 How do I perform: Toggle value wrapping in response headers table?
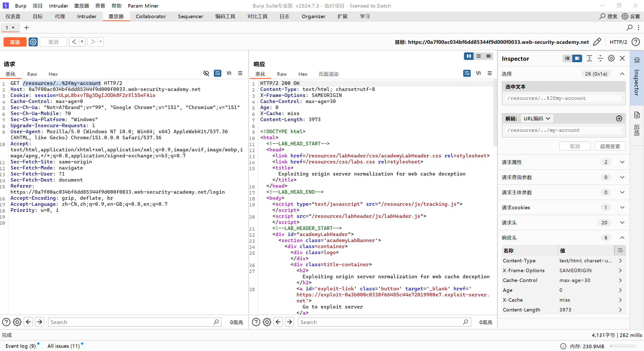click(620, 251)
